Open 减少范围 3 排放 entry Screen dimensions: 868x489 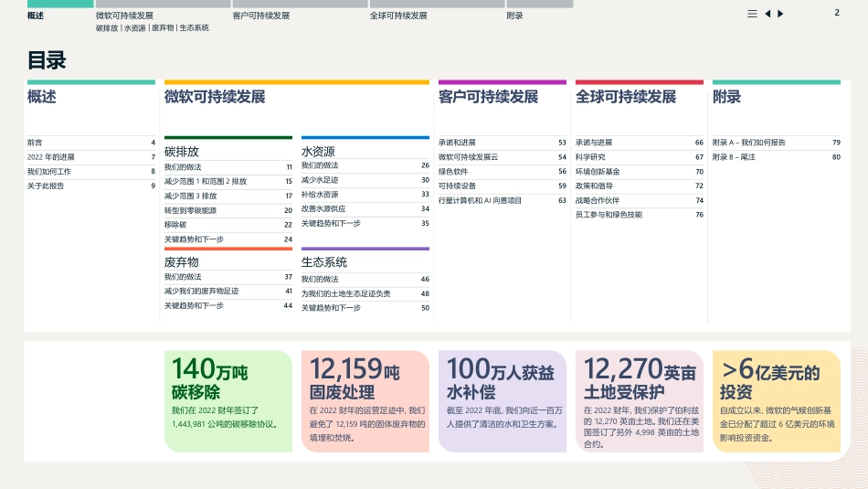tap(228, 196)
